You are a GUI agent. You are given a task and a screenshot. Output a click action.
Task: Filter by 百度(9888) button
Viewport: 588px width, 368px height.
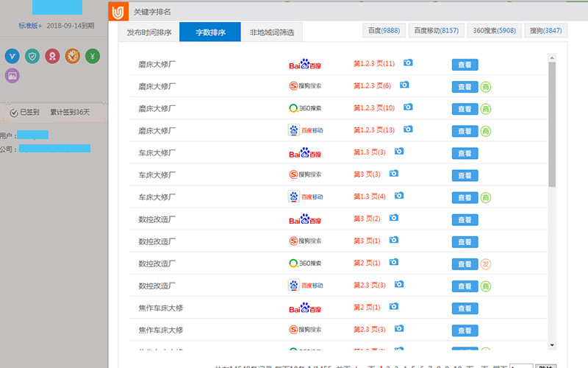click(x=384, y=31)
